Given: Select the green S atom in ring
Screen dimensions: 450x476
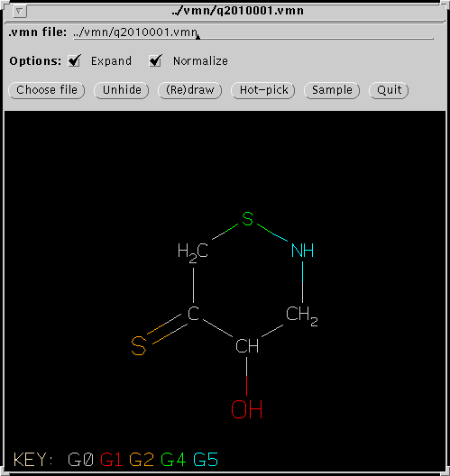Looking at the screenshot, I should [247, 218].
